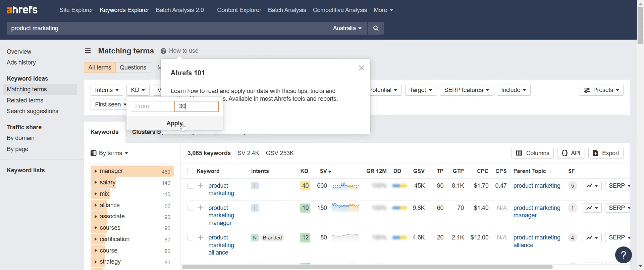
Task: Open the Include filter dropdown
Action: point(514,90)
